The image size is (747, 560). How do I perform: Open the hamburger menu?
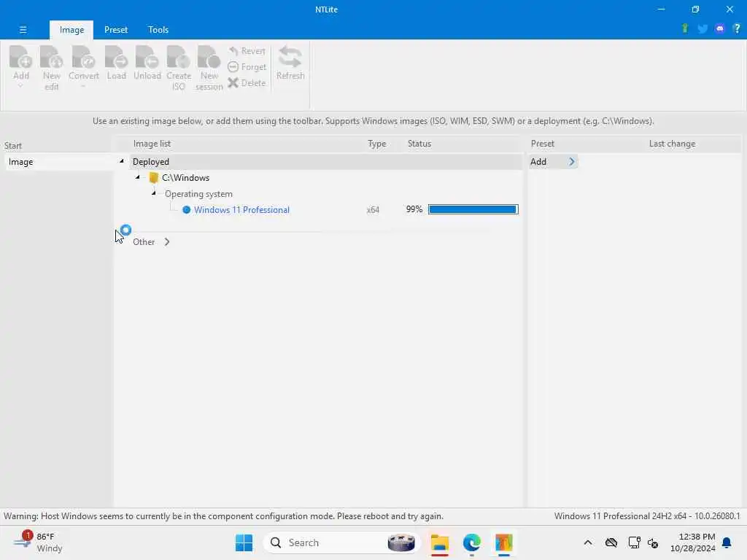(x=23, y=29)
